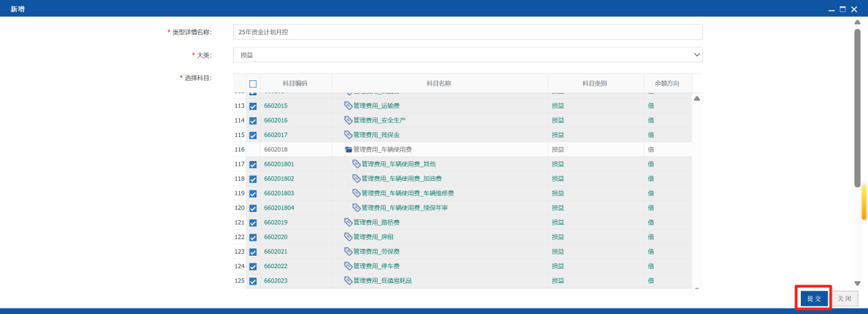This screenshot has width=868, height=314.
Task: Click the tag icon beside 管理费用_停车费
Action: 348,265
